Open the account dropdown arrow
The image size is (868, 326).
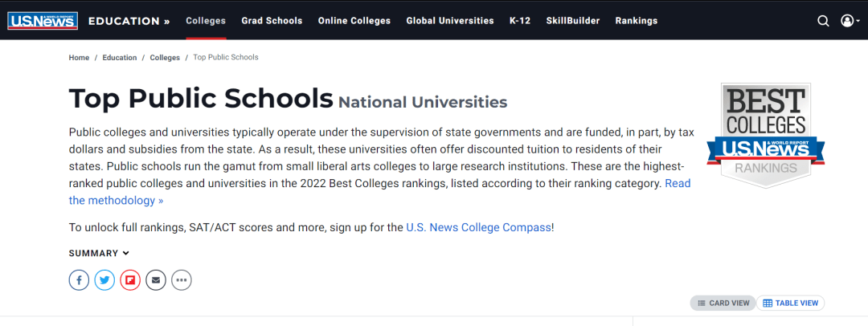point(857,22)
